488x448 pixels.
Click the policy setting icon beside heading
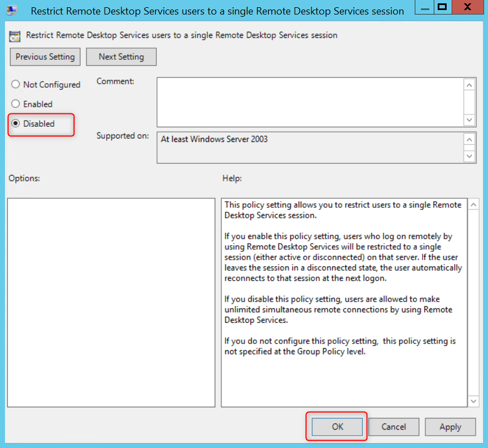point(15,36)
